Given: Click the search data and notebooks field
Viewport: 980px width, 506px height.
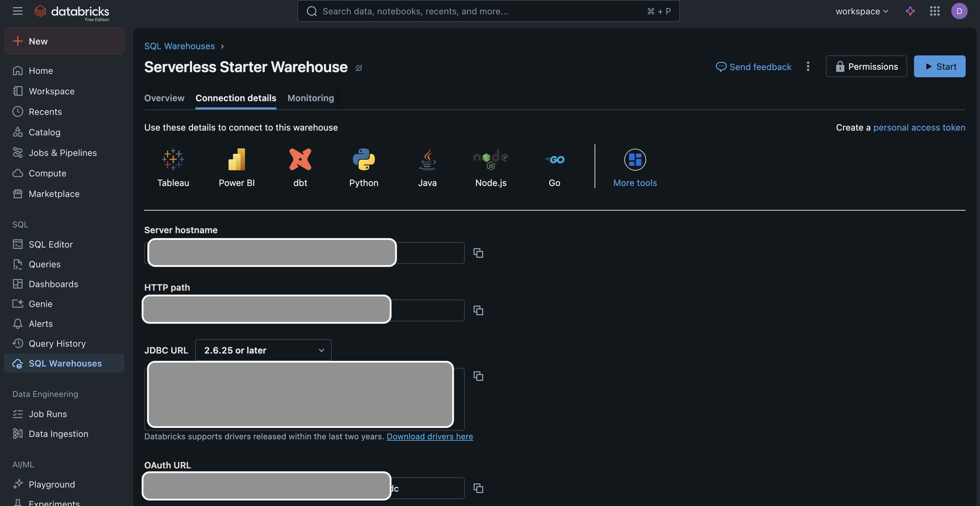Looking at the screenshot, I should [488, 11].
